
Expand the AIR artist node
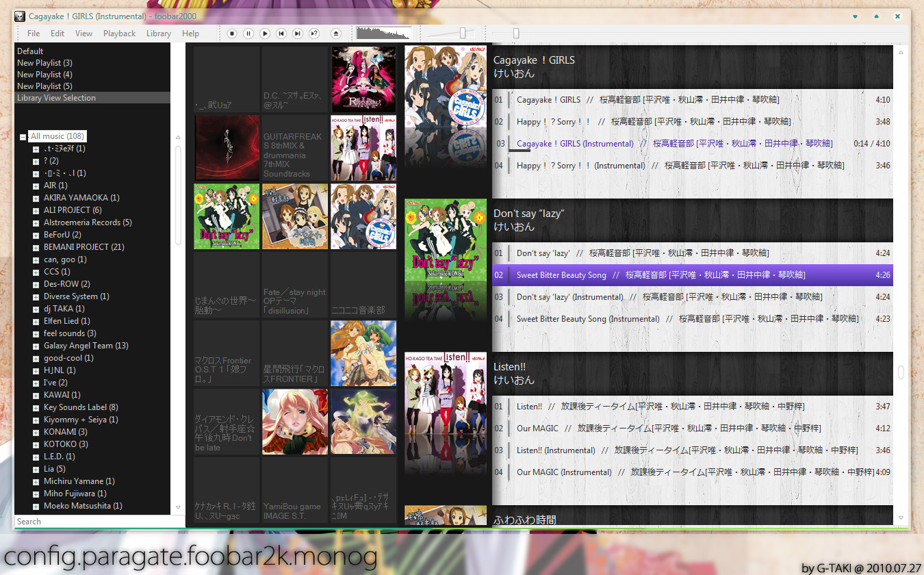[x=36, y=186]
